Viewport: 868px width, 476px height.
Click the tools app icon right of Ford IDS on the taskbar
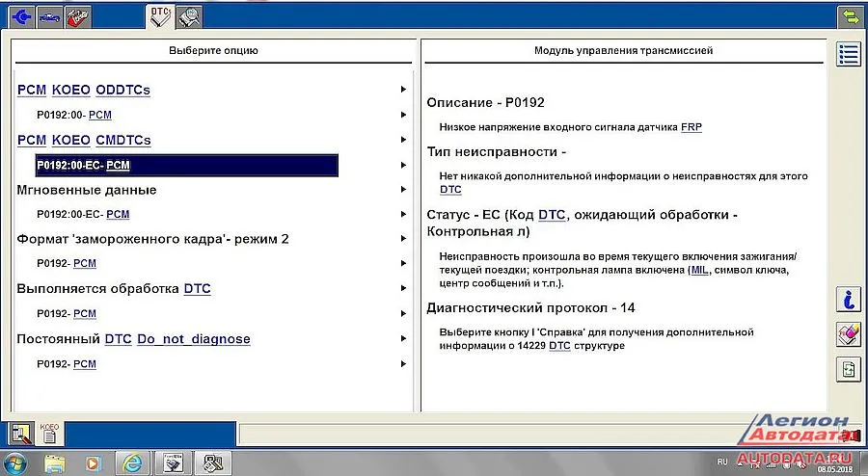(212, 463)
